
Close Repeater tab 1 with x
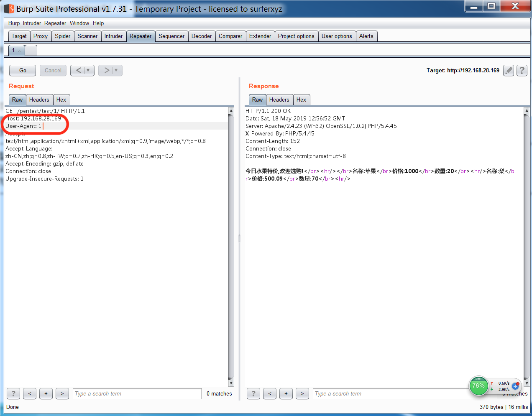(x=19, y=51)
